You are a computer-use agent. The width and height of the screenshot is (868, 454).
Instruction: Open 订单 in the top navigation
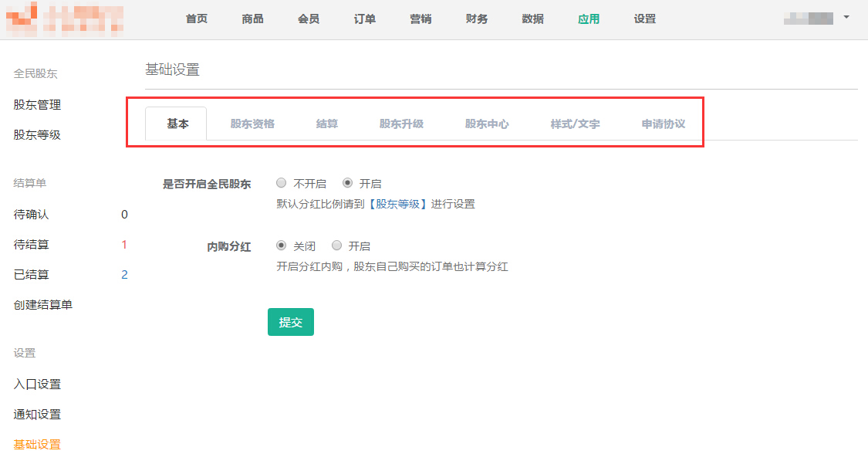coord(365,19)
